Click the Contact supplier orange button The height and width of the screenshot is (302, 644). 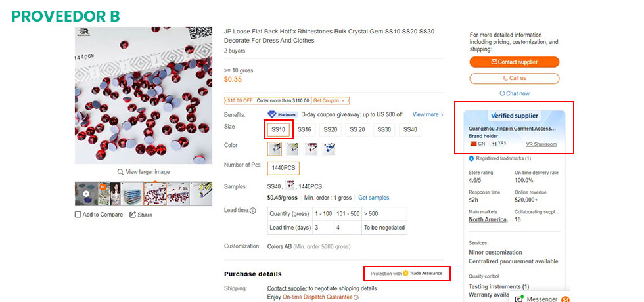pyautogui.click(x=514, y=62)
